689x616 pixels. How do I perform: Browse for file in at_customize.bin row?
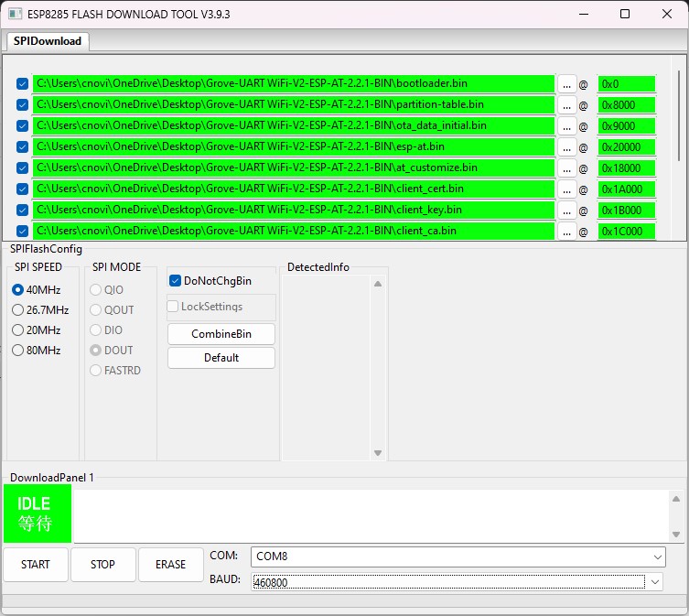566,168
